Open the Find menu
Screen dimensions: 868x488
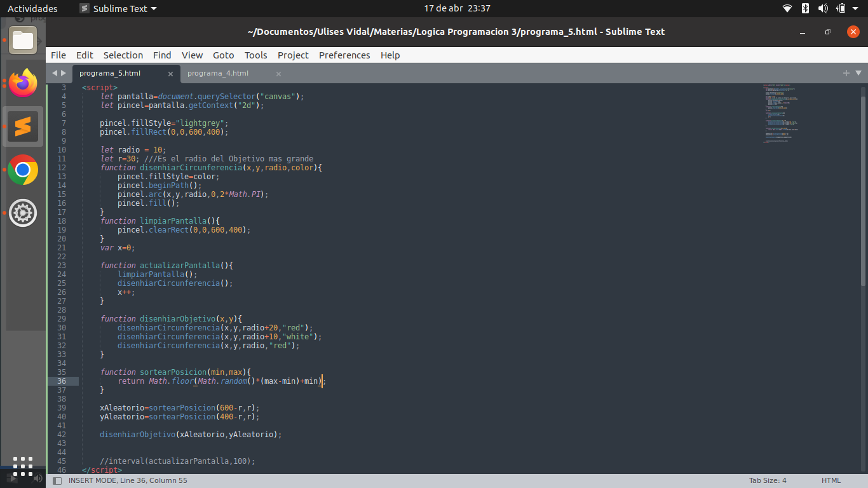click(x=162, y=55)
